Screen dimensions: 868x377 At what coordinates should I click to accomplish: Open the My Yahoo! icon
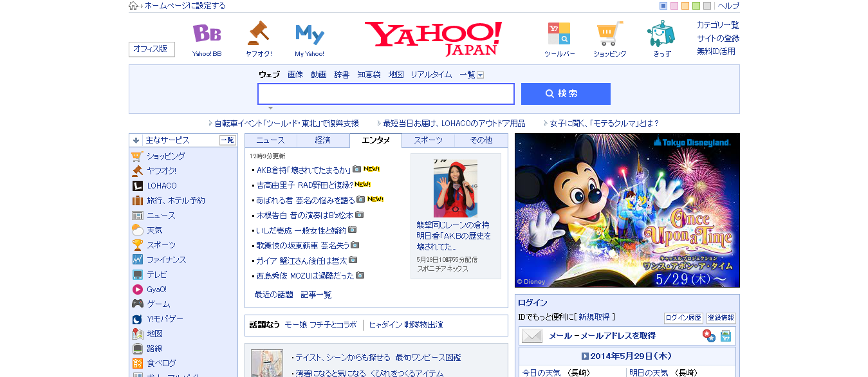pyautogui.click(x=309, y=34)
